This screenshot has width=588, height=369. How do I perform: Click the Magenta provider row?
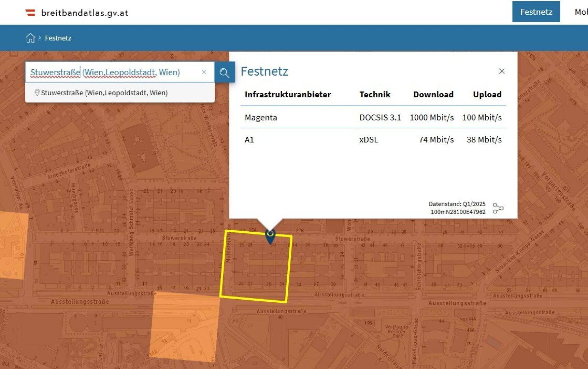pyautogui.click(x=373, y=118)
